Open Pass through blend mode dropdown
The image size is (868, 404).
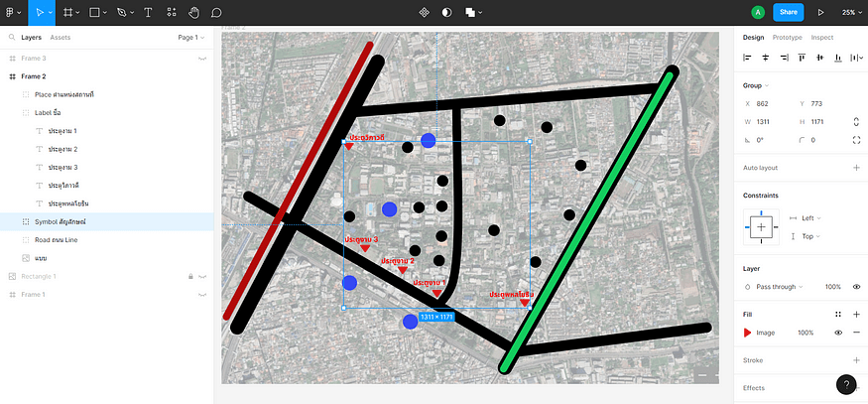tap(782, 287)
